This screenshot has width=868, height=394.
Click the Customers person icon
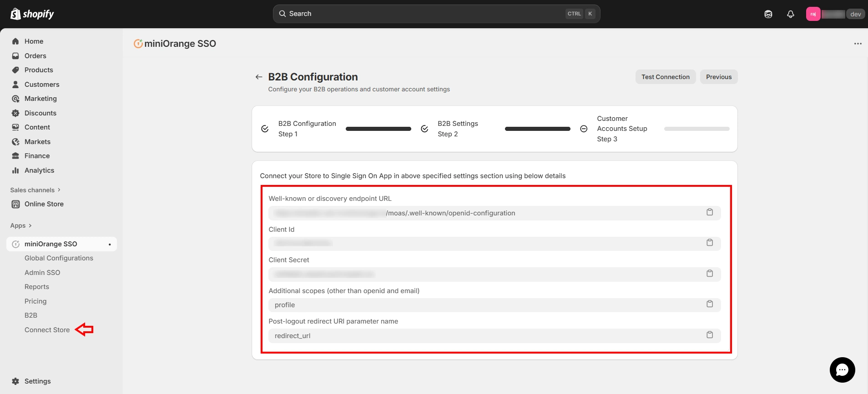pos(15,85)
